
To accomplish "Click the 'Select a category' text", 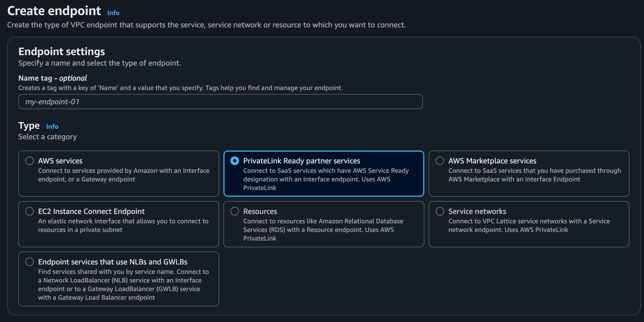I will coord(48,137).
